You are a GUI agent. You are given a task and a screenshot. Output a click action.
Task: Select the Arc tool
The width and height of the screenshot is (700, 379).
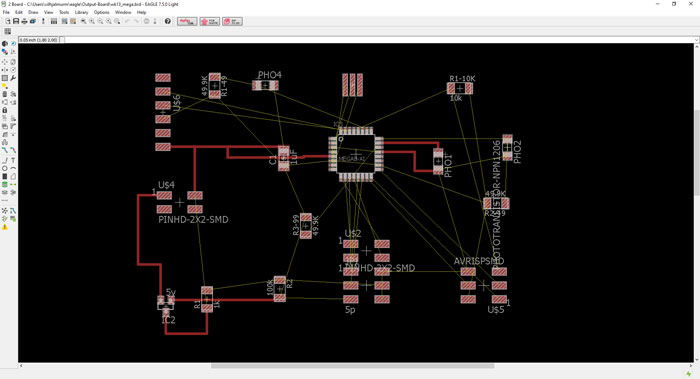pyautogui.click(x=13, y=168)
